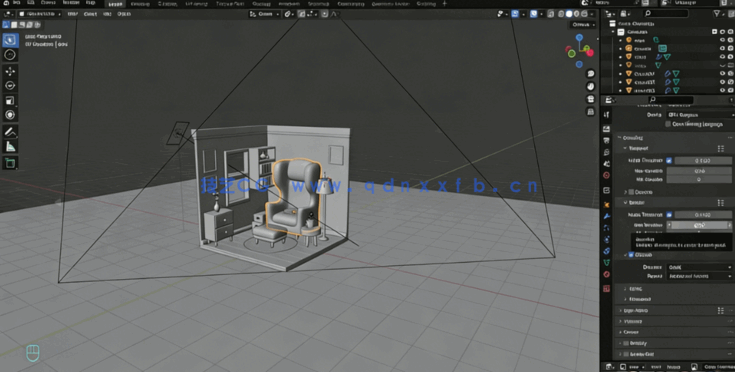Open the Tool properties tab
The width and height of the screenshot is (735, 372).
coord(607,115)
